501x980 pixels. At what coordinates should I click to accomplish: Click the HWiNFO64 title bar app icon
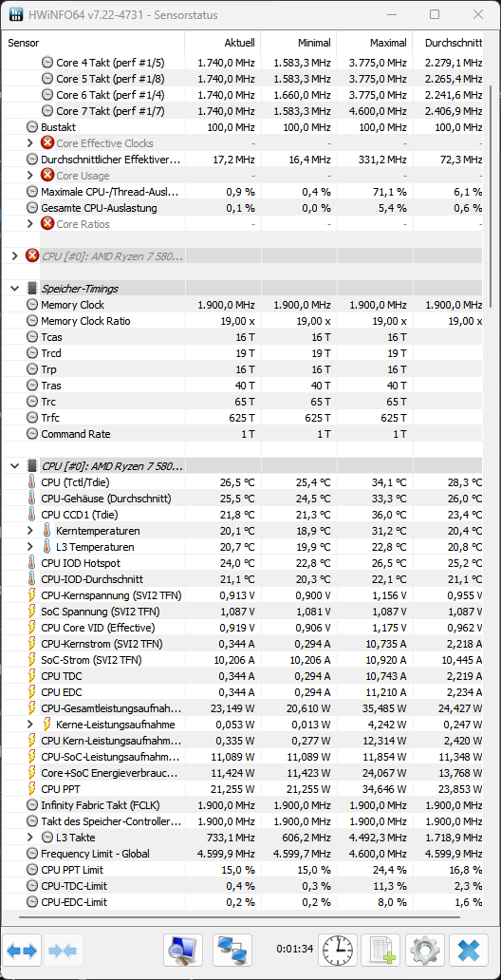coord(17,13)
